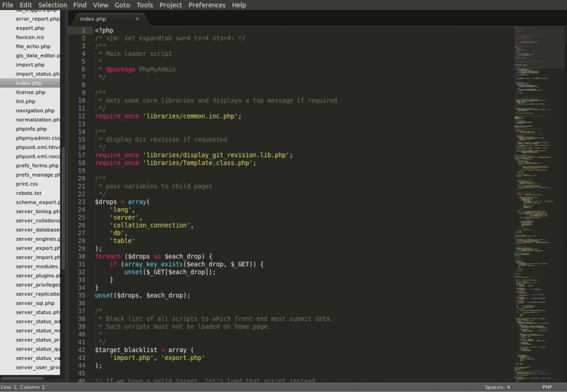Viewport: 567px width, 392px height.
Task: Open phpinfo.php from the sidebar
Action: pos(30,128)
